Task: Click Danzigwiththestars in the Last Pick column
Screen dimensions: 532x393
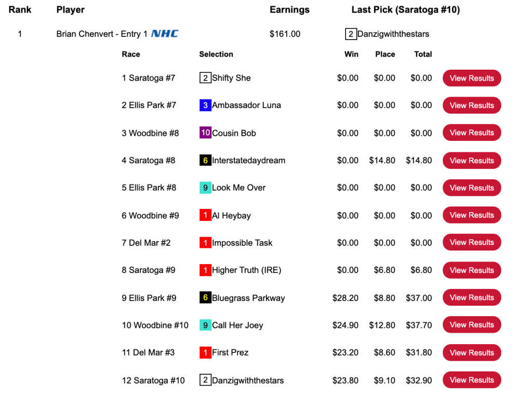Action: tap(393, 34)
